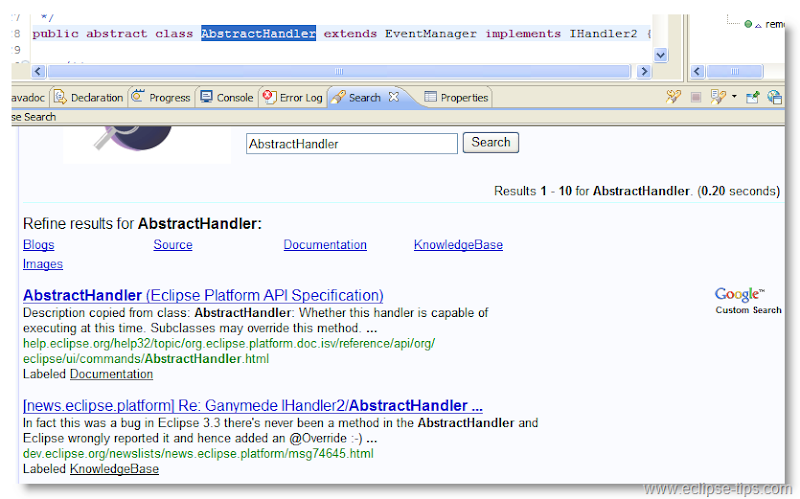Screen dimensions: 800x499
Task: Refine results by KnowledgeBase
Action: point(458,245)
